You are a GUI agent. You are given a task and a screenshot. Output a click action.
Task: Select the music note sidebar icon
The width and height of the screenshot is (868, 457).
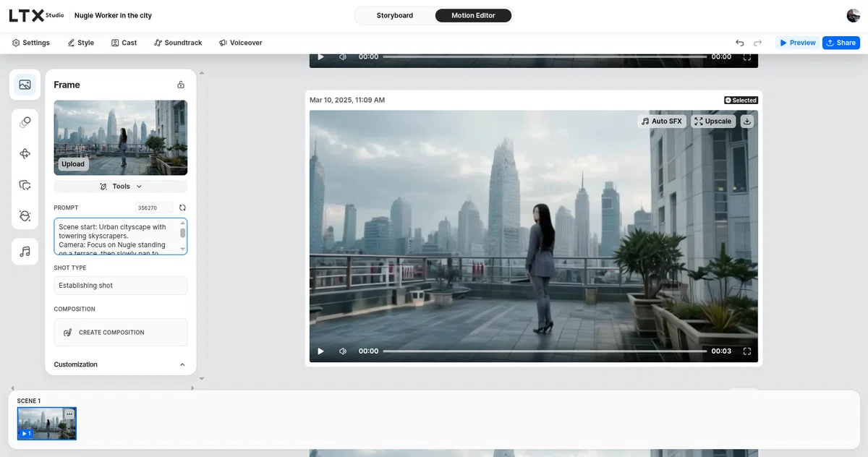pos(25,252)
